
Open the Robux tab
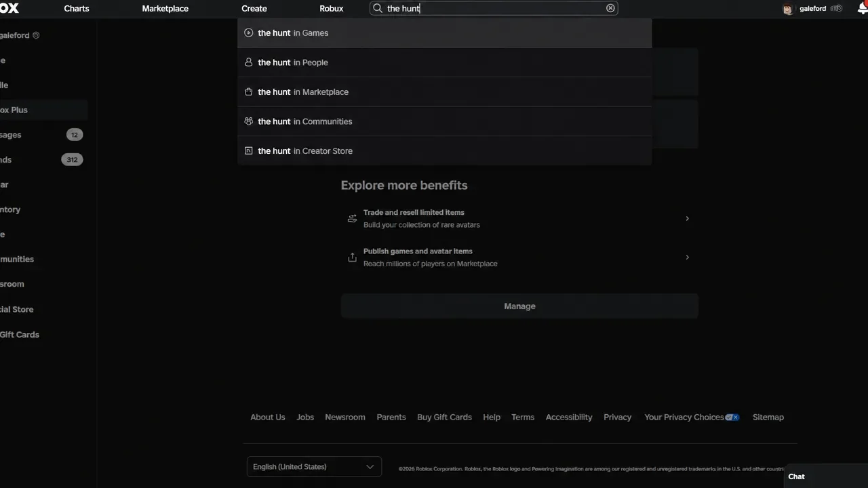332,8
